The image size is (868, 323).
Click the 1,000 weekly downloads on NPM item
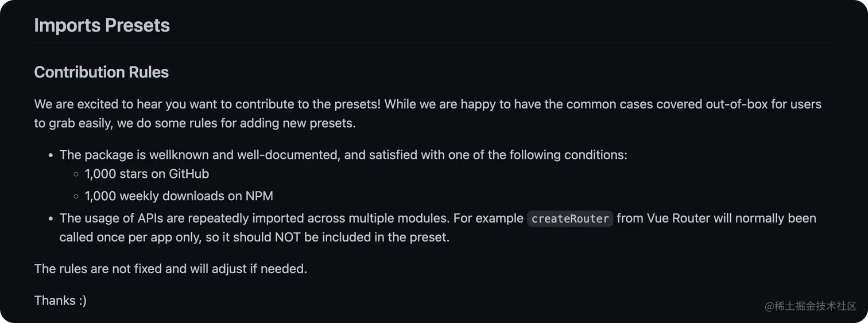pos(179,196)
